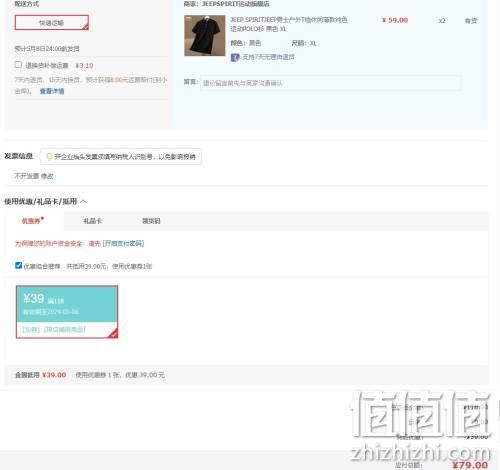Click the JEEP SPIRIT polo product title
The image size is (500, 470).
pos(289,24)
